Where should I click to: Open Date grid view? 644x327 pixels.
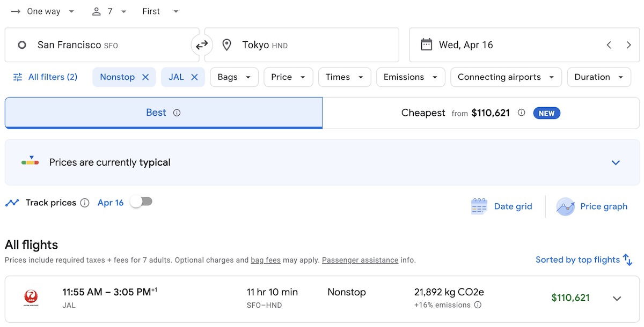pyautogui.click(x=501, y=206)
